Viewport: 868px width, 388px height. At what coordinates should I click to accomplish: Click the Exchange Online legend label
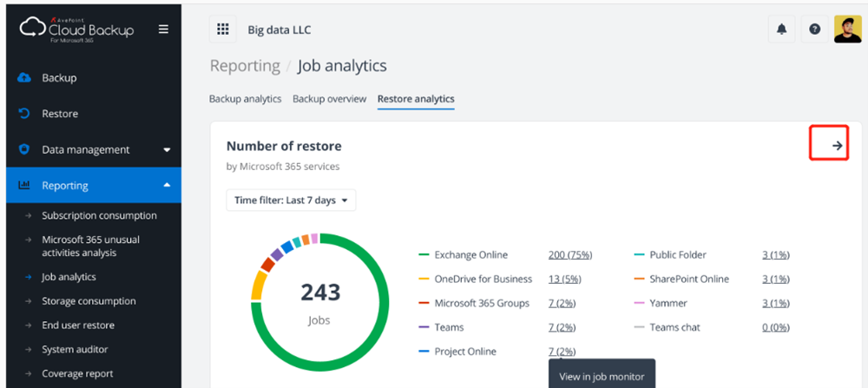(471, 255)
